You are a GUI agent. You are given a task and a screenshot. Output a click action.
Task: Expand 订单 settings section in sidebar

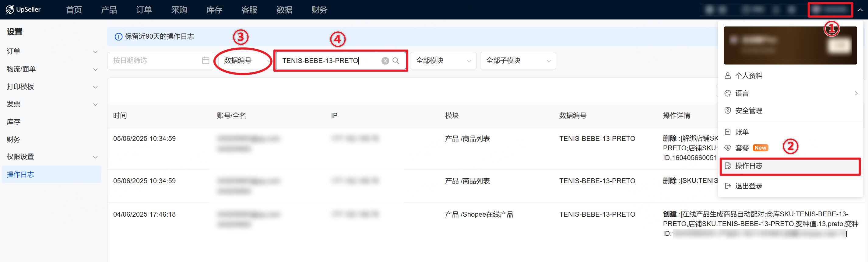pos(51,51)
